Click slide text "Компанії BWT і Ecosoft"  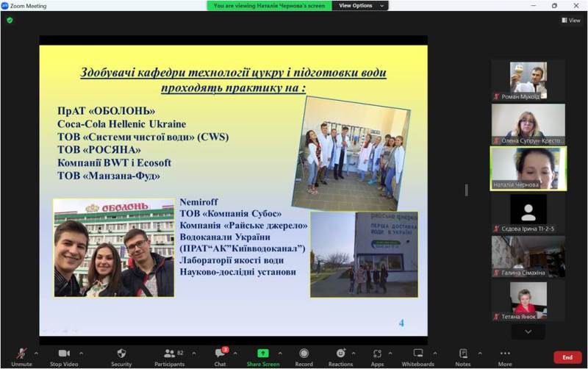click(x=114, y=162)
